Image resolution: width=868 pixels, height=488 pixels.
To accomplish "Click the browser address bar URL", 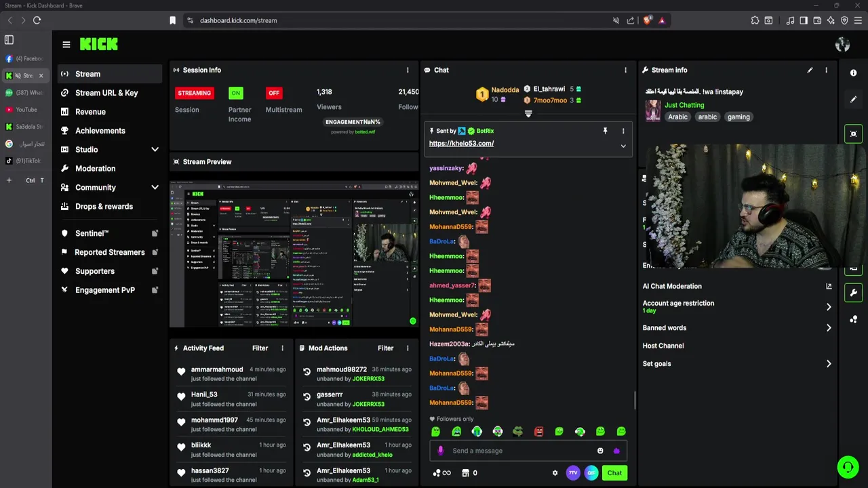I will [x=238, y=20].
